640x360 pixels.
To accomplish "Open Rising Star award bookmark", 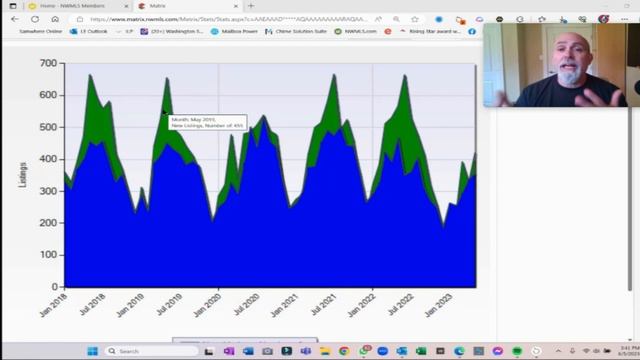I will click(430, 31).
